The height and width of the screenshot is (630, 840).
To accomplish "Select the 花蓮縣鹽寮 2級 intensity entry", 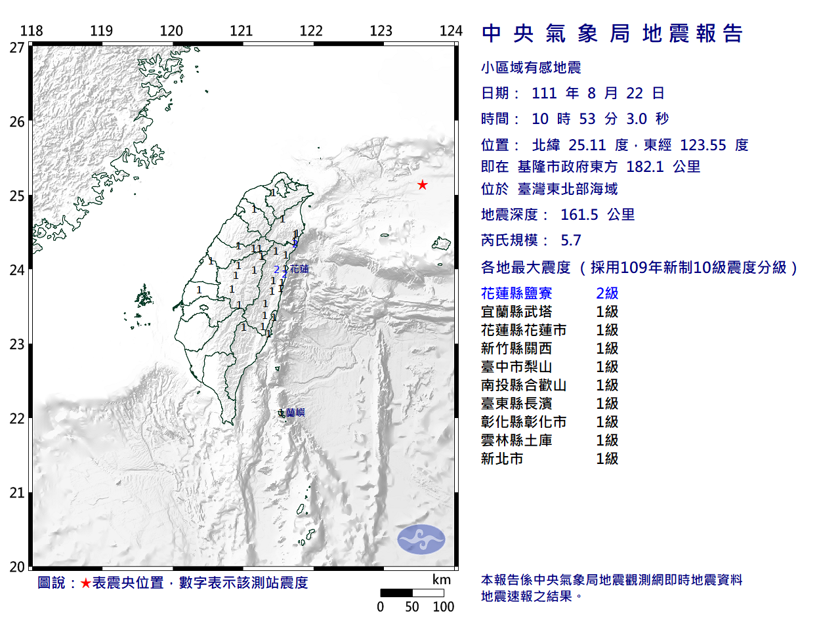I will coord(550,293).
